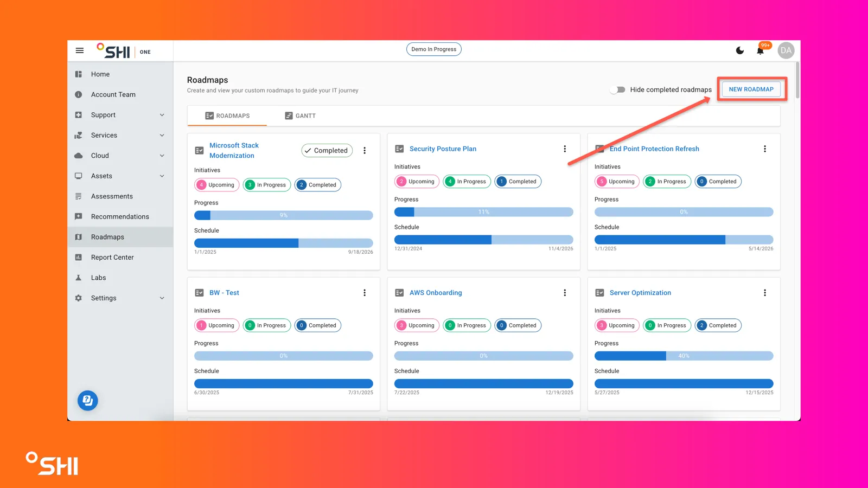Open options menu for BW - Test card
Image resolution: width=868 pixels, height=488 pixels.
coord(365,293)
